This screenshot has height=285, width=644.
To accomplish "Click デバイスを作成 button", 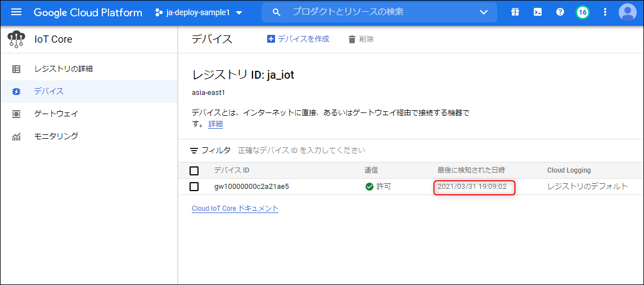I will (298, 39).
